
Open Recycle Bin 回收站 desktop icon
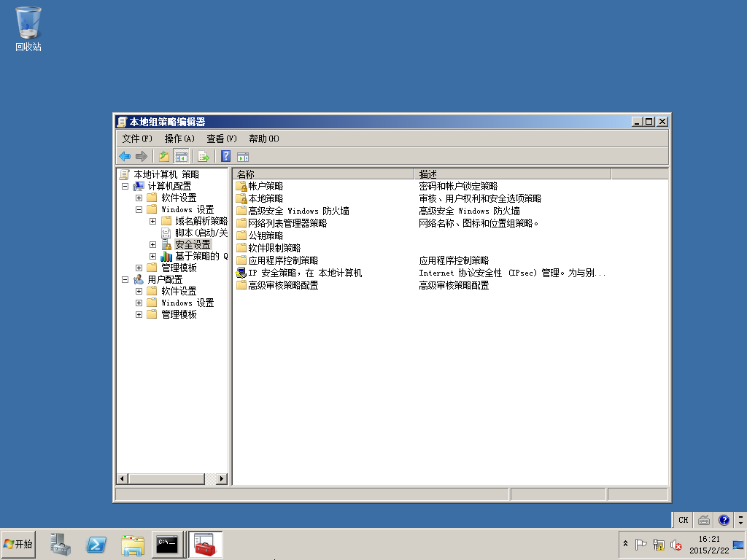click(x=28, y=28)
